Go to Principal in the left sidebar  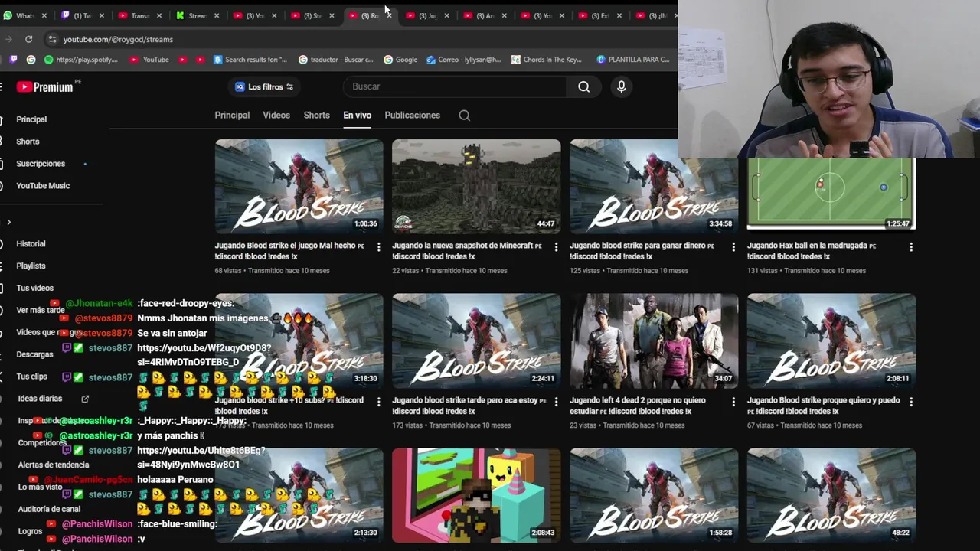tap(31, 119)
